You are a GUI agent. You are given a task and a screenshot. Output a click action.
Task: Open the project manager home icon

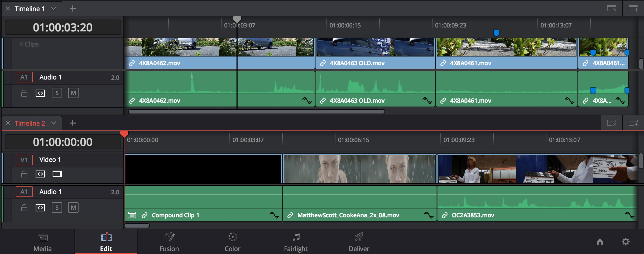click(x=600, y=242)
